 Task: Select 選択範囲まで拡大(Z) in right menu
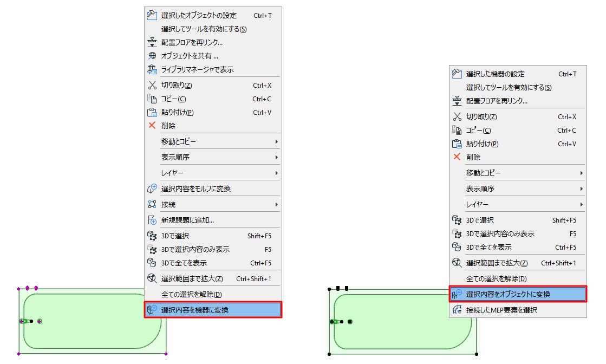pos(518,263)
